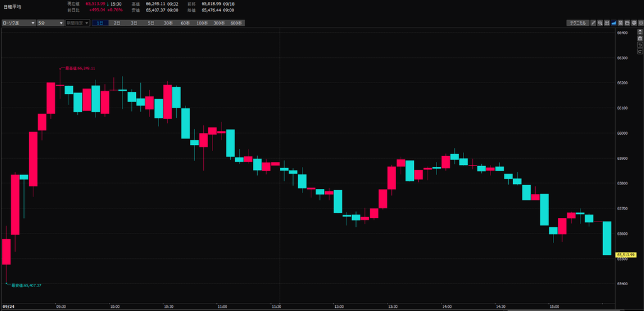Select the pencil drawing tool icon
The height and width of the screenshot is (311, 644).
pyautogui.click(x=594, y=23)
